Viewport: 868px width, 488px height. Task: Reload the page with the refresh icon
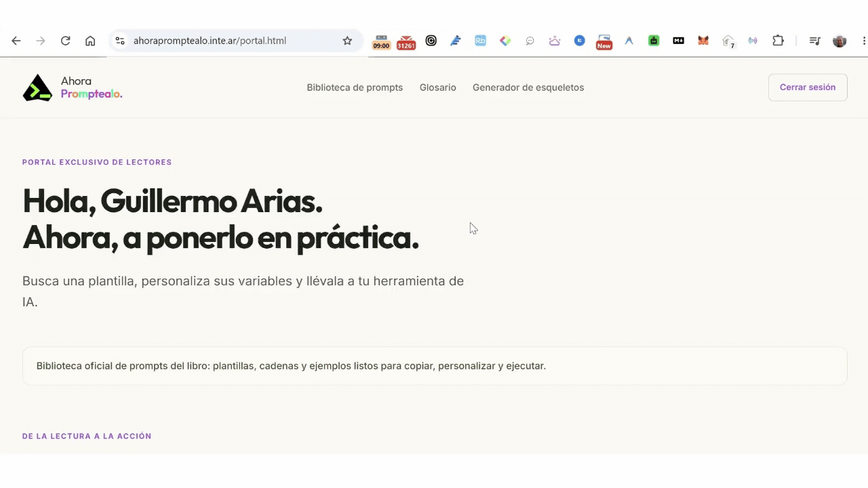pos(66,41)
